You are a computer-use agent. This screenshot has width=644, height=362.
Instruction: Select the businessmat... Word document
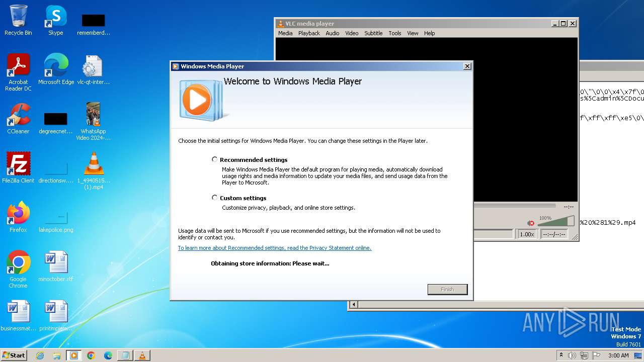pos(18,316)
